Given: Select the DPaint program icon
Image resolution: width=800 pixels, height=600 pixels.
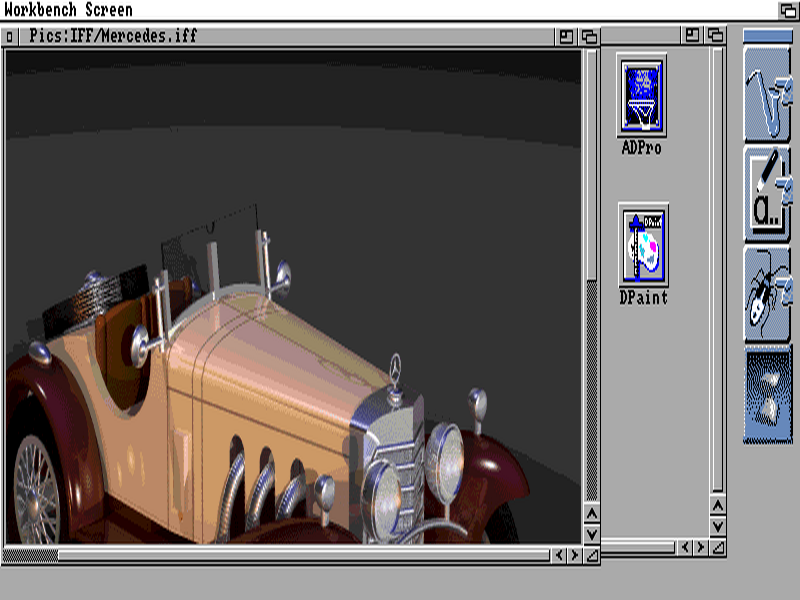Looking at the screenshot, I should [x=642, y=246].
